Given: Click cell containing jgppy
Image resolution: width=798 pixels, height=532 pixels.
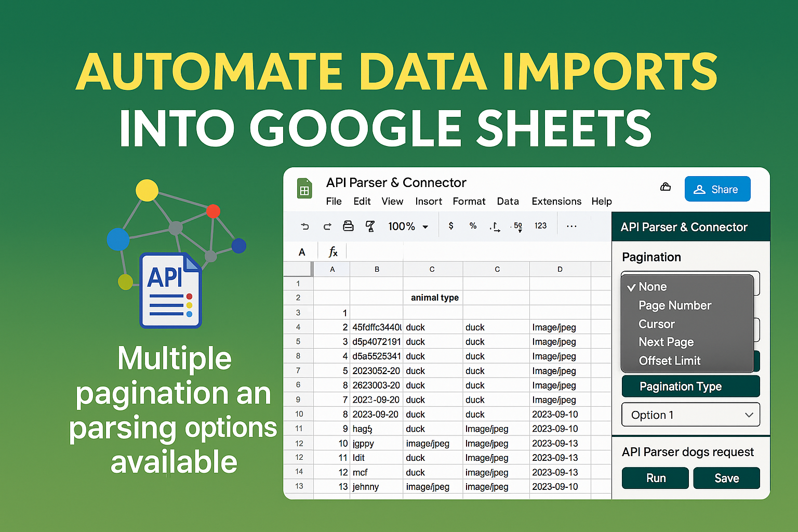Looking at the screenshot, I should pos(377,444).
